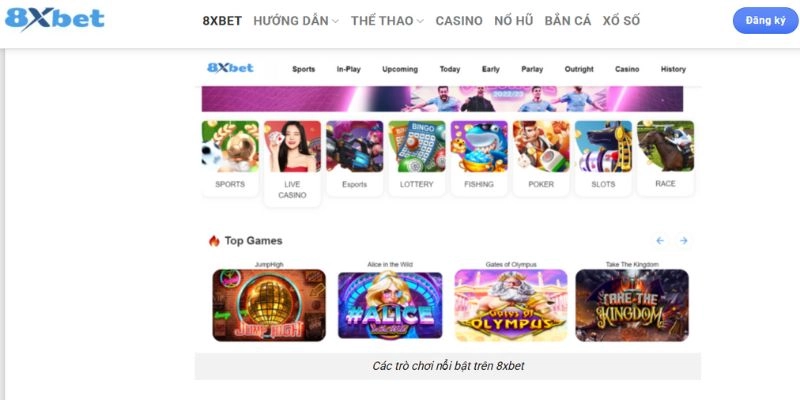800x400 pixels.
Task: Show previous Top Games with left arrow
Action: 660,241
